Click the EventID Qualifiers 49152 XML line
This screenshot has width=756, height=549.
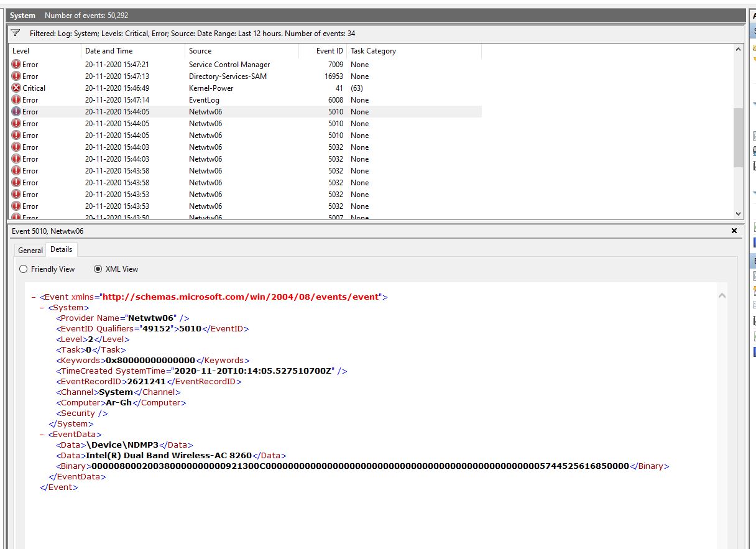tap(152, 329)
